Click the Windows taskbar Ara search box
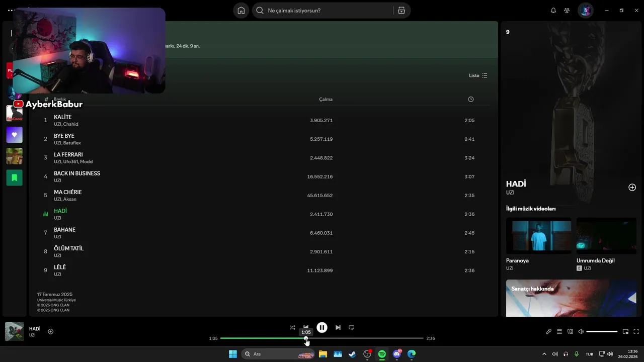Screen dimensions: 644x362 [x=278, y=354]
